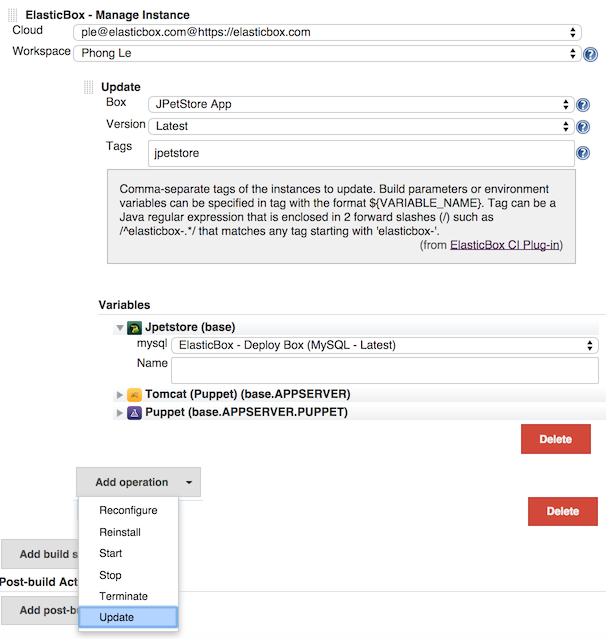Choose Stop in the operation menu
606x639 pixels.
(128, 575)
